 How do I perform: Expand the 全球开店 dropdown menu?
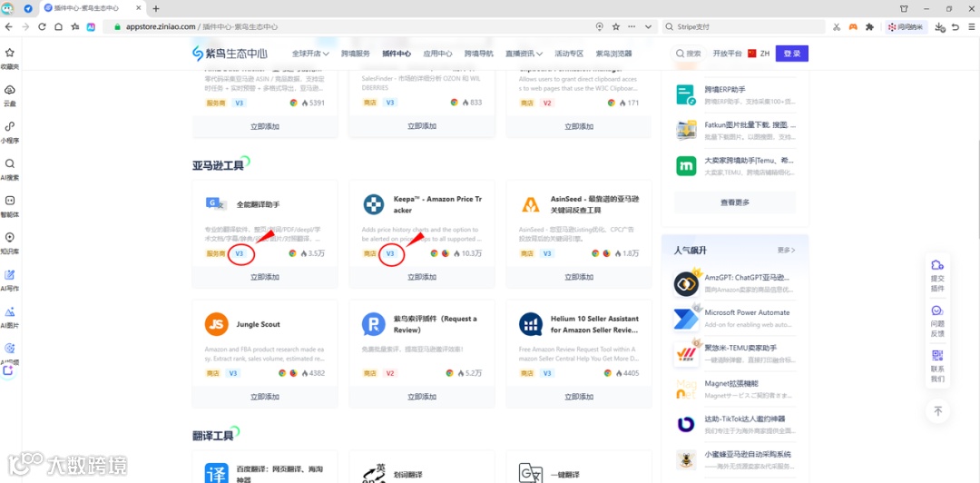point(310,54)
